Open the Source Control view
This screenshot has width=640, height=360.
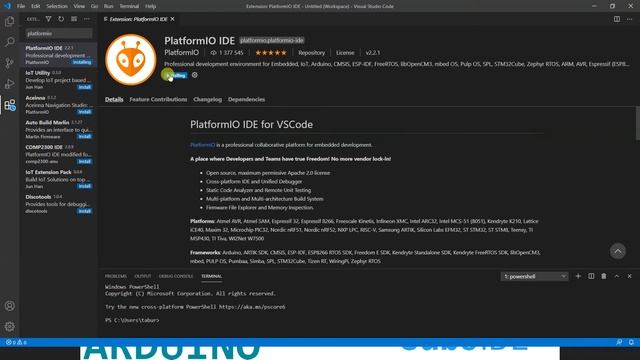tap(10, 63)
